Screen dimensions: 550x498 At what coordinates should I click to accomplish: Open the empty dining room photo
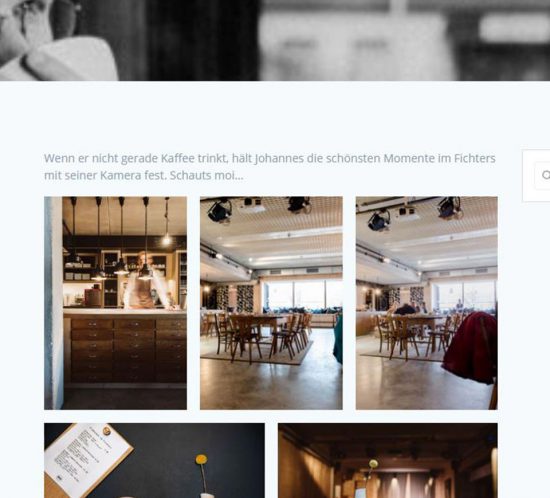(x=271, y=303)
